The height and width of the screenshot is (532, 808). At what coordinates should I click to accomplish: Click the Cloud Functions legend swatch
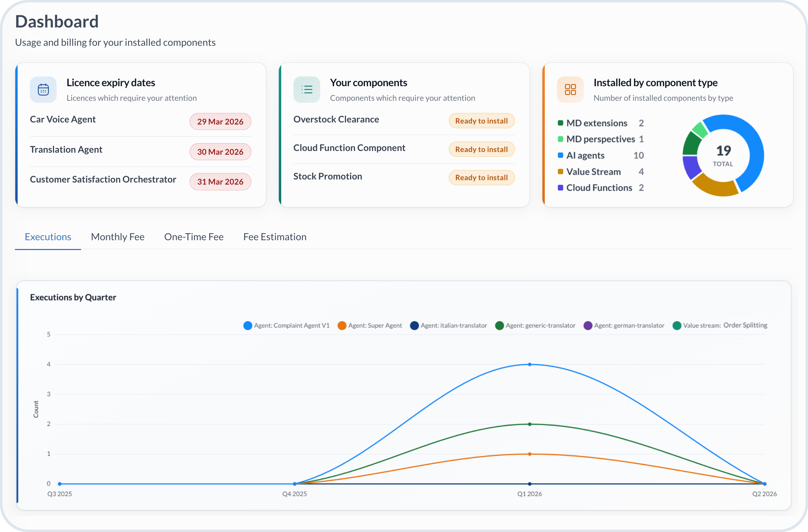560,188
